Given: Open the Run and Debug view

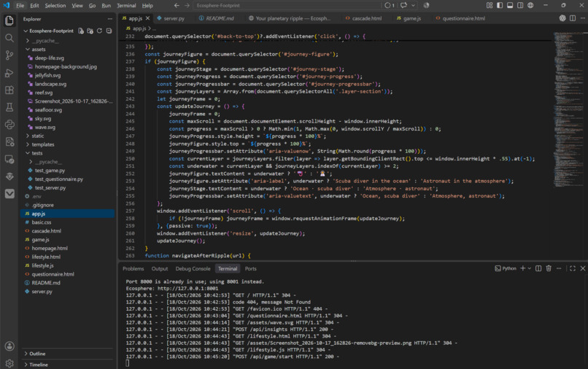Looking at the screenshot, I should point(9,73).
